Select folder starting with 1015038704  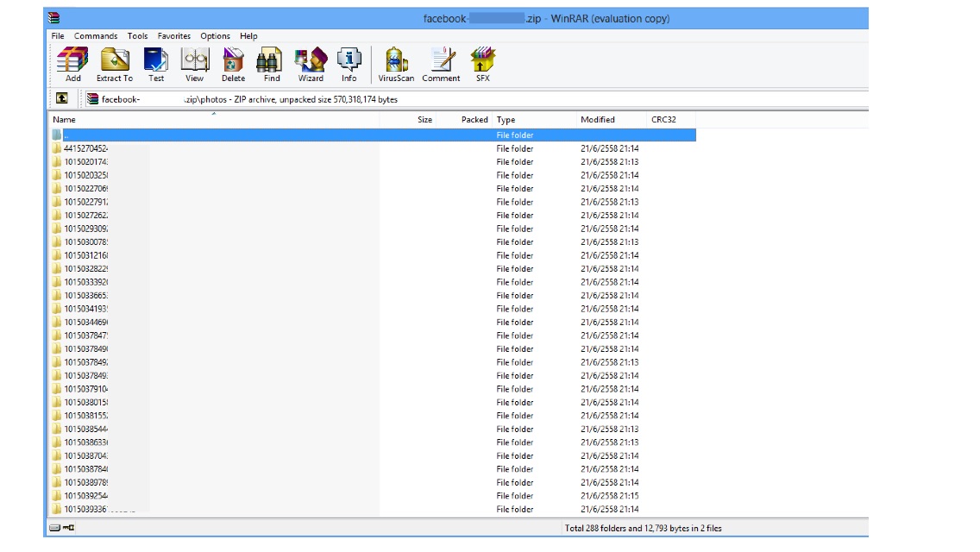click(374, 455)
